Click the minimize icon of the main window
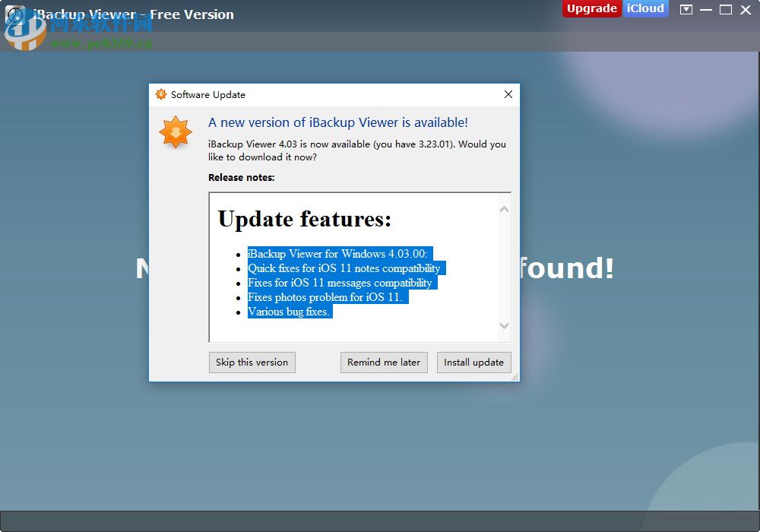The width and height of the screenshot is (760, 532). [x=707, y=10]
